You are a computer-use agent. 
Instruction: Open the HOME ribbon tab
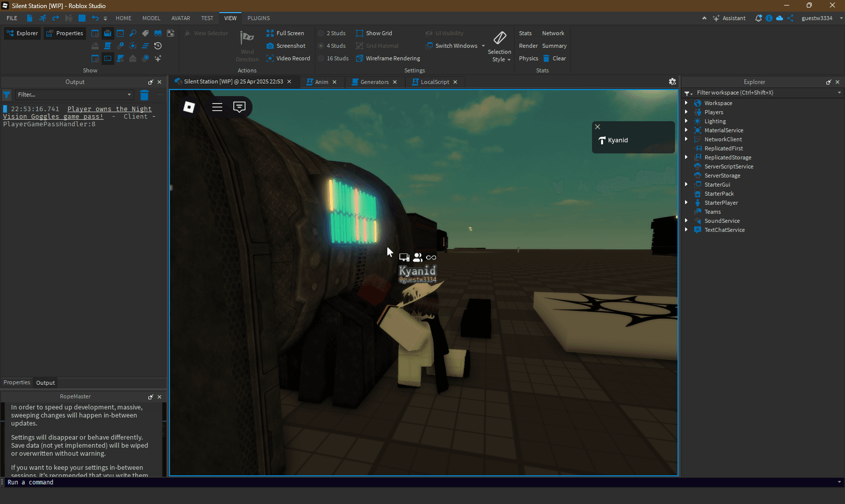[124, 18]
